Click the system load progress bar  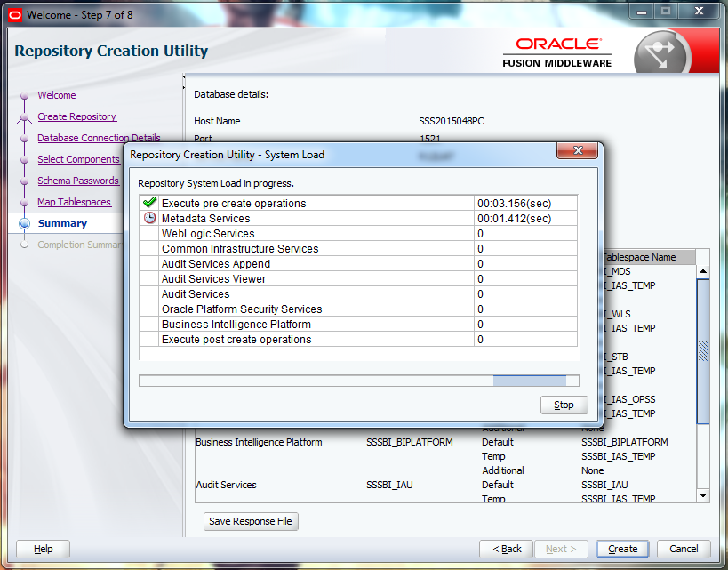[359, 381]
